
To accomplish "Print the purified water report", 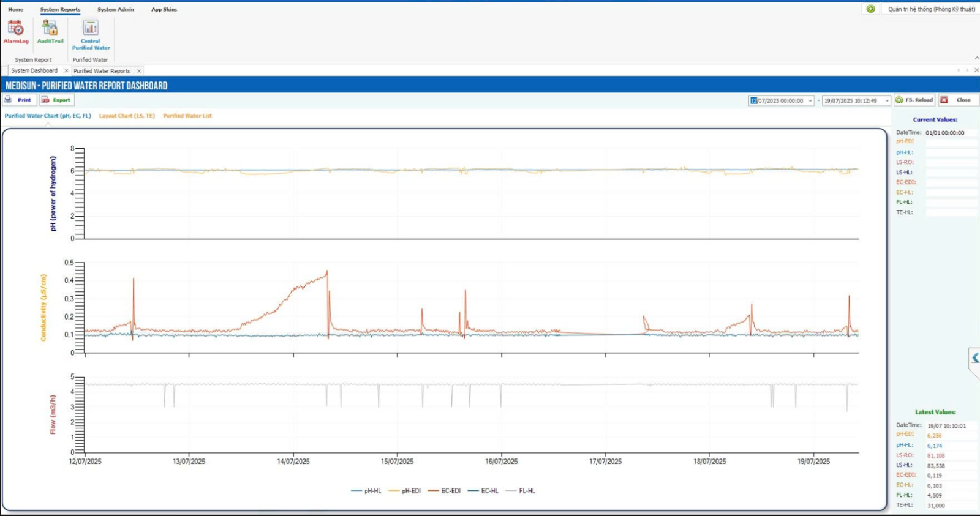I will [x=18, y=100].
